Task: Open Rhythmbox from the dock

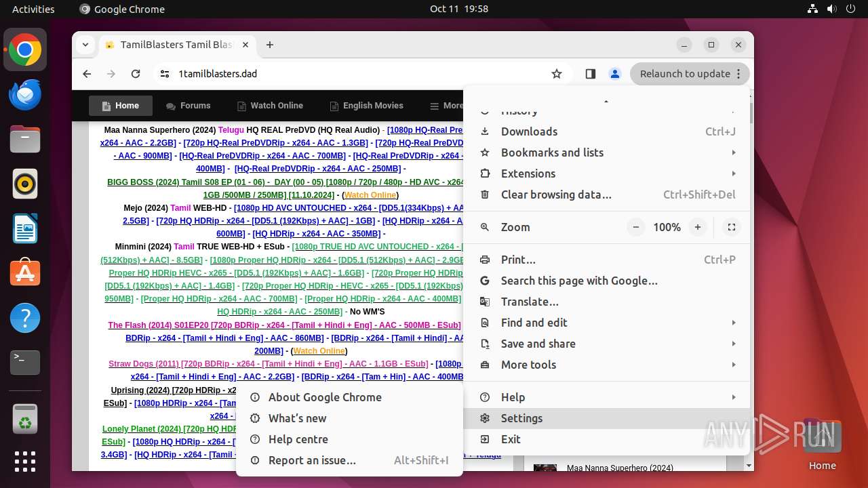Action: tap(25, 184)
